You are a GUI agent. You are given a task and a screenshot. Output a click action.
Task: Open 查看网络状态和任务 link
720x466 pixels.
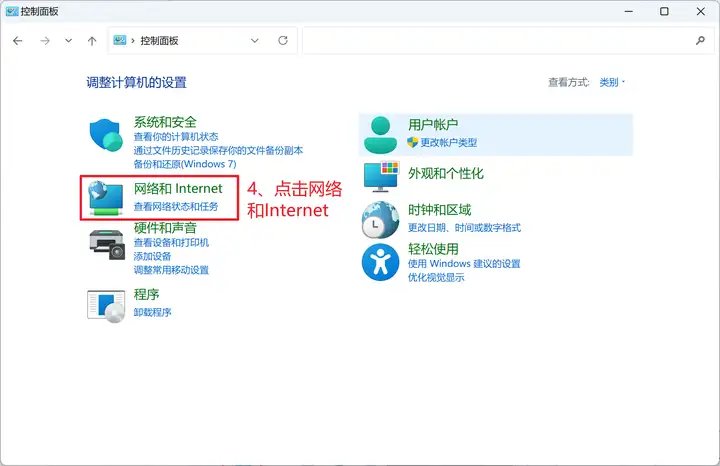tap(176, 207)
